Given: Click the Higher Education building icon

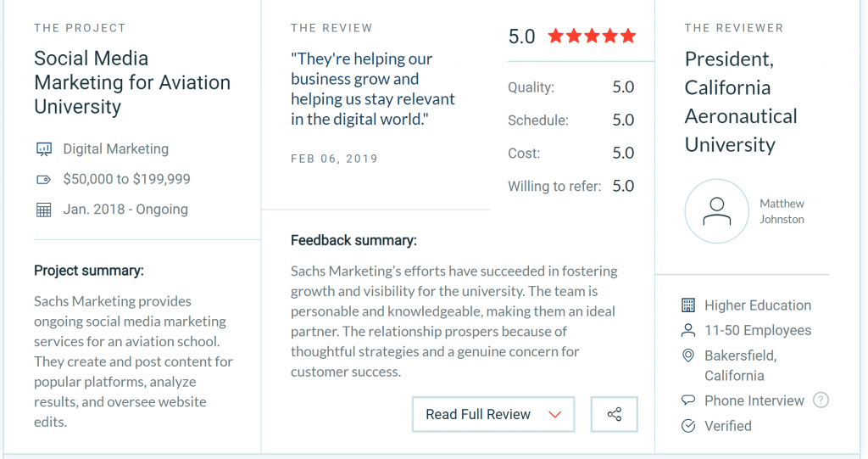Looking at the screenshot, I should (688, 305).
